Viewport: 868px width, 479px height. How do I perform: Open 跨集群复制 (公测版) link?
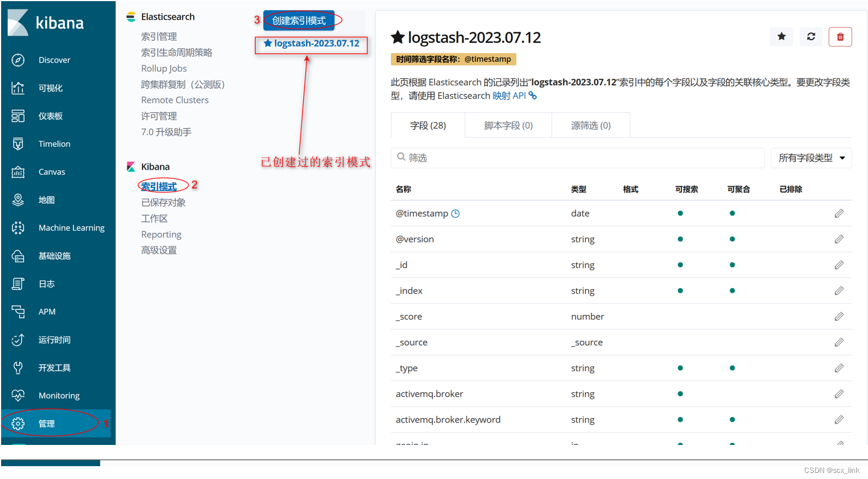[183, 84]
